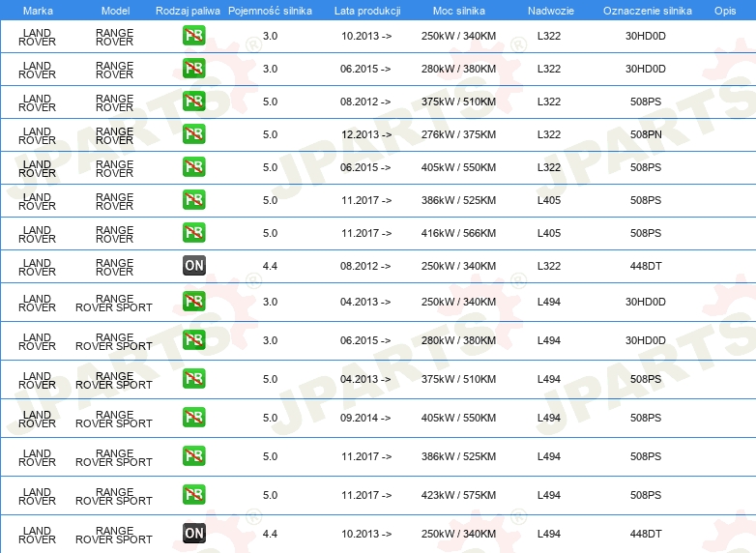
Task: Select the 30HD0D code in the 10.2013 row
Action: [646, 36]
